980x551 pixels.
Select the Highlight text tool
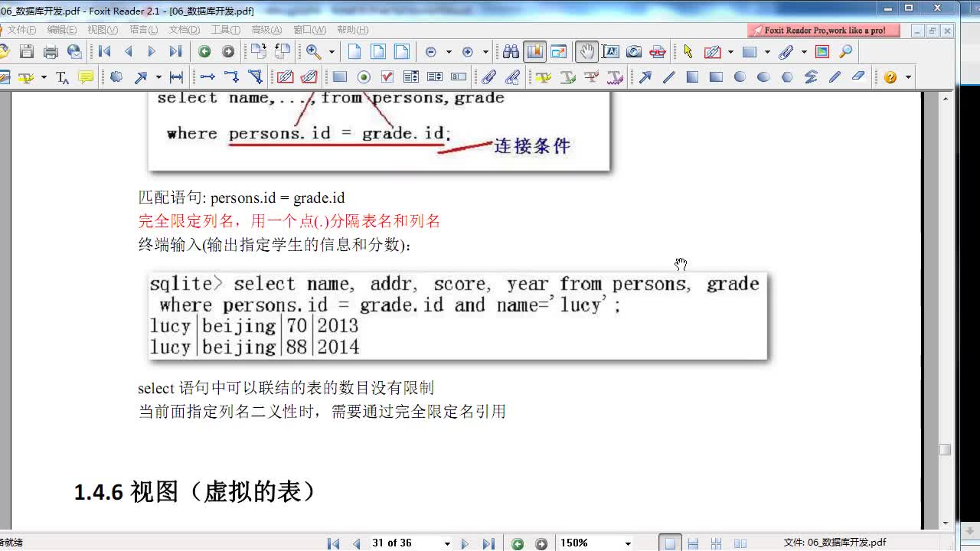[x=544, y=77]
